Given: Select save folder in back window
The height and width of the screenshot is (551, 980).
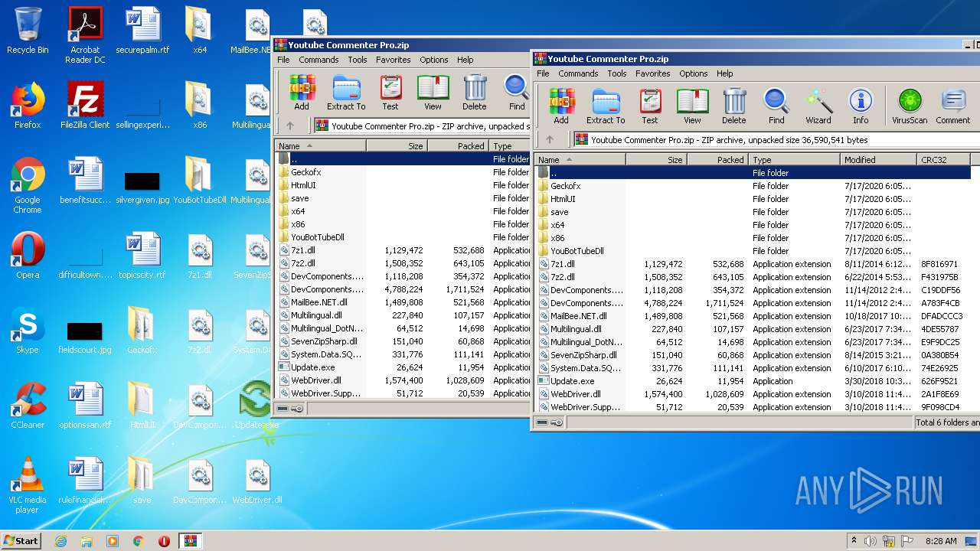Looking at the screenshot, I should pos(299,198).
